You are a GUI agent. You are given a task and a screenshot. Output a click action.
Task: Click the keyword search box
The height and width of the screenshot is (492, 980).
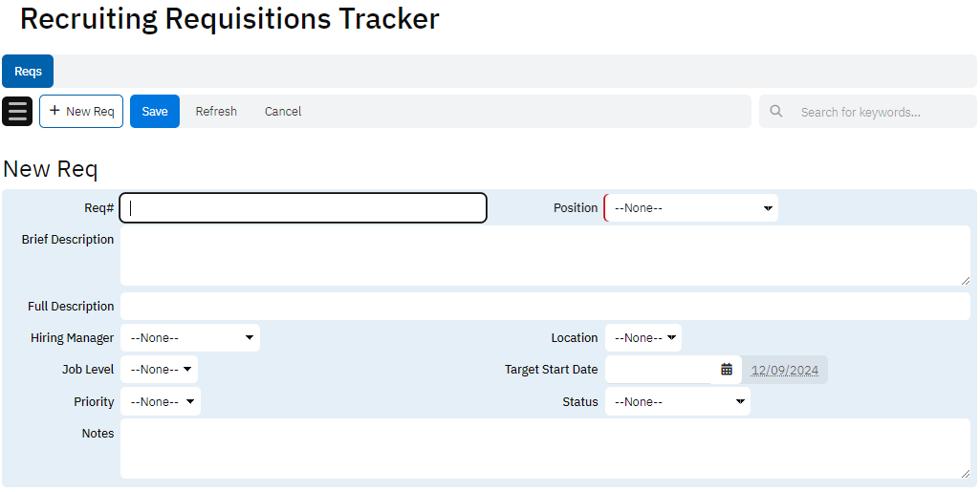click(880, 112)
